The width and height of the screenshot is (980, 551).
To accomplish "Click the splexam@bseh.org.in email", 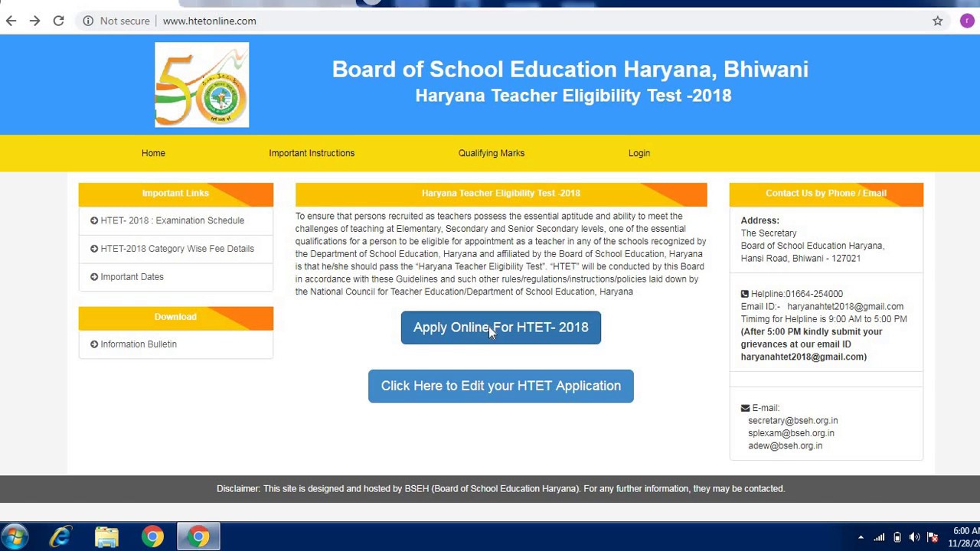I will pyautogui.click(x=791, y=433).
